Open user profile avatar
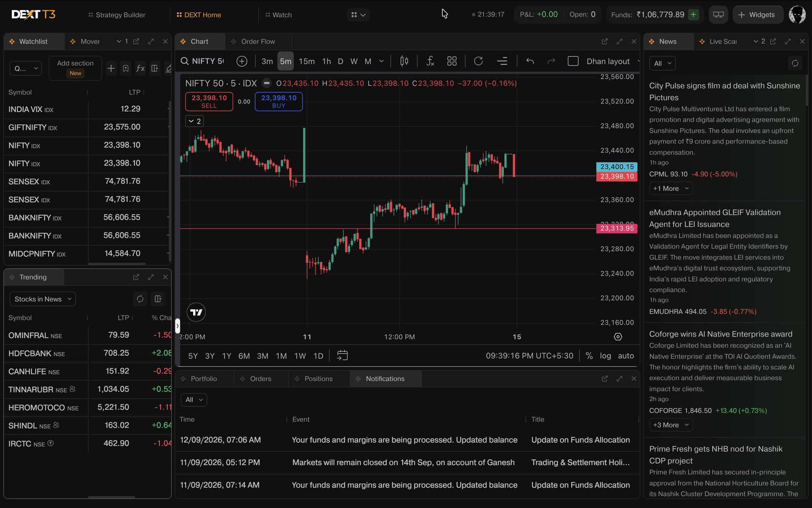Image resolution: width=812 pixels, height=508 pixels. click(797, 14)
